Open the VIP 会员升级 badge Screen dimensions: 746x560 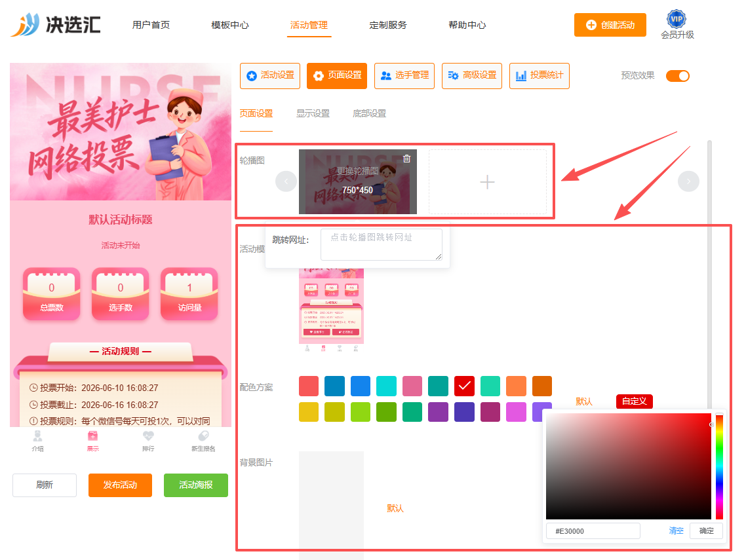pos(677,25)
